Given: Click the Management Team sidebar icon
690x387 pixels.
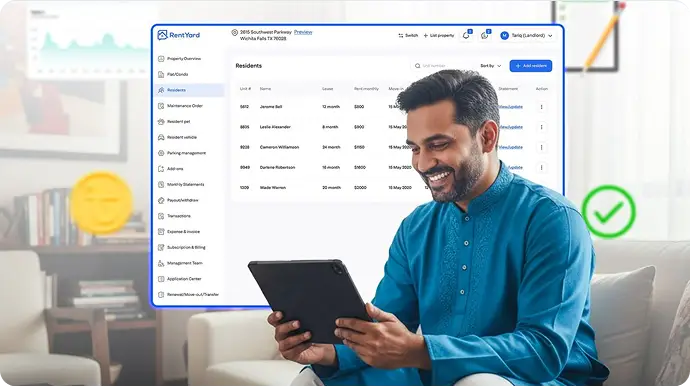Looking at the screenshot, I should point(161,263).
